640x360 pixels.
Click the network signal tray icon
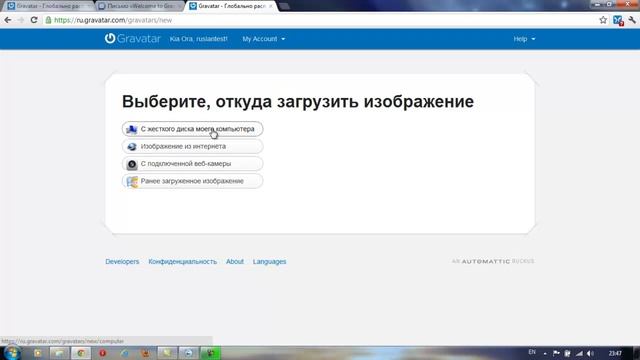pos(579,353)
